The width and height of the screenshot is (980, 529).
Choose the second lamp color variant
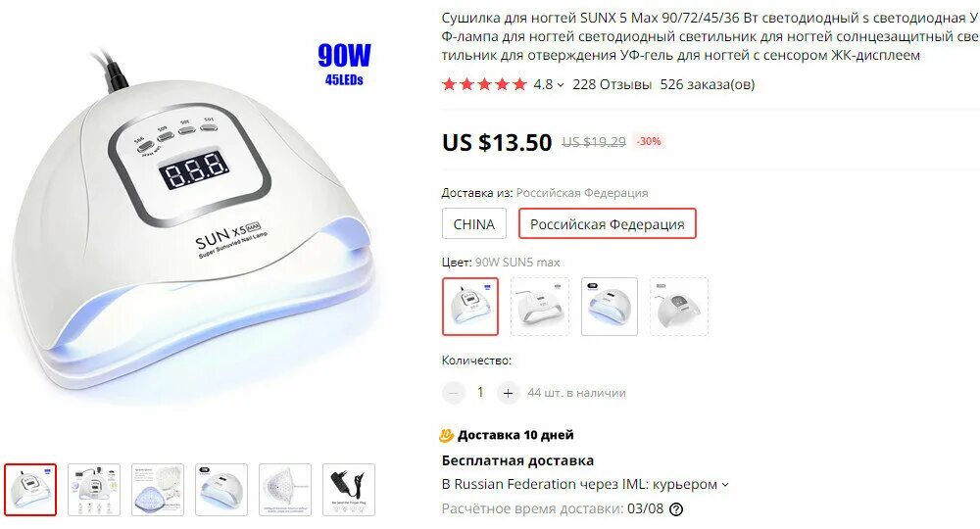(540, 307)
